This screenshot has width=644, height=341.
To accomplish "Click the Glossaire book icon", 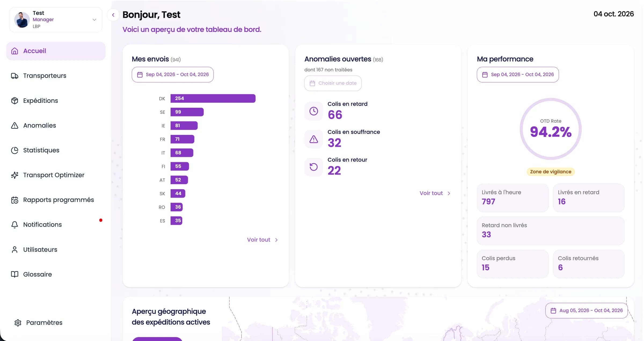I will [x=14, y=274].
